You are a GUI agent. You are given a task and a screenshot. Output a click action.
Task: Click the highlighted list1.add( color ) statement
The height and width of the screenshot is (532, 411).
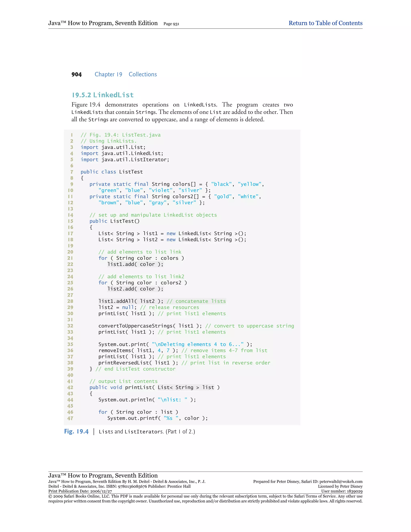pyautogui.click(x=135, y=264)
